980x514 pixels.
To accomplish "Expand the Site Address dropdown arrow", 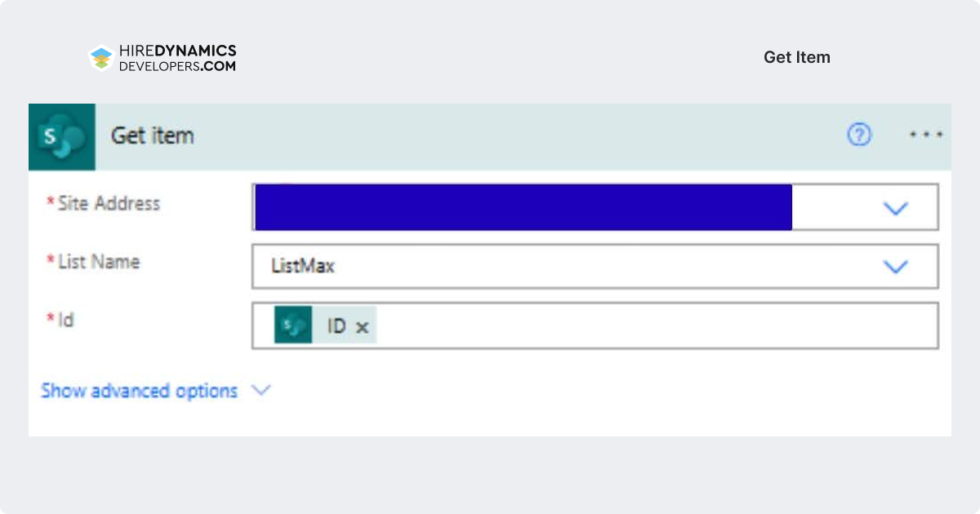I will pyautogui.click(x=896, y=209).
